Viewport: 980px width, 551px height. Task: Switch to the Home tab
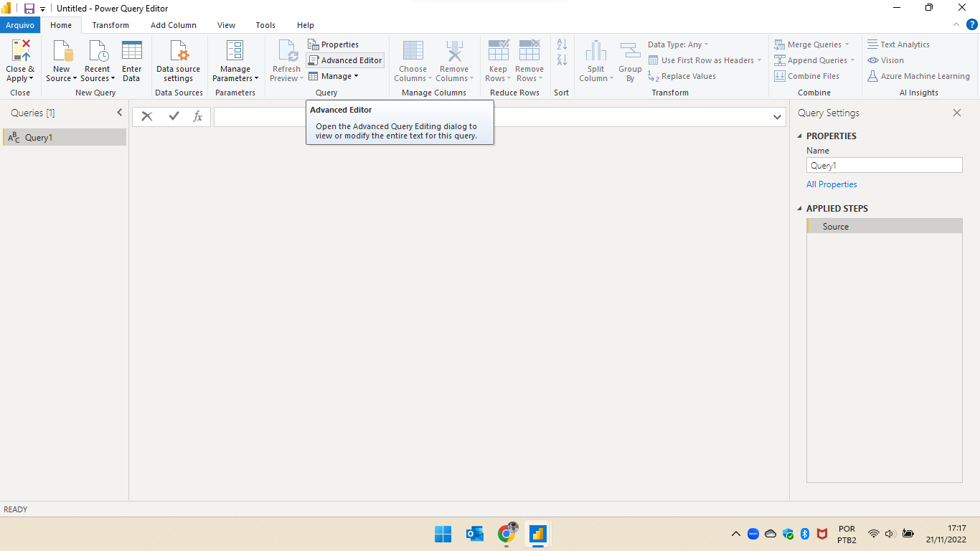click(61, 25)
